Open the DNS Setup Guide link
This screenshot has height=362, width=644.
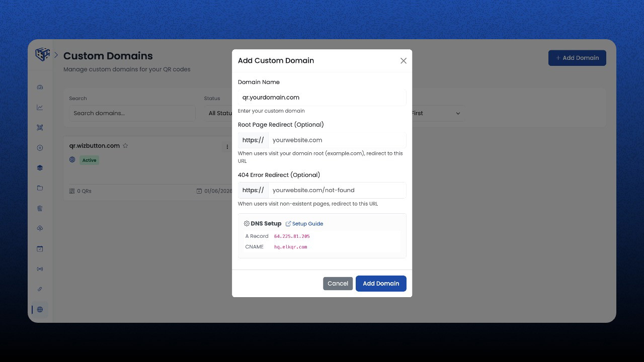pyautogui.click(x=304, y=224)
